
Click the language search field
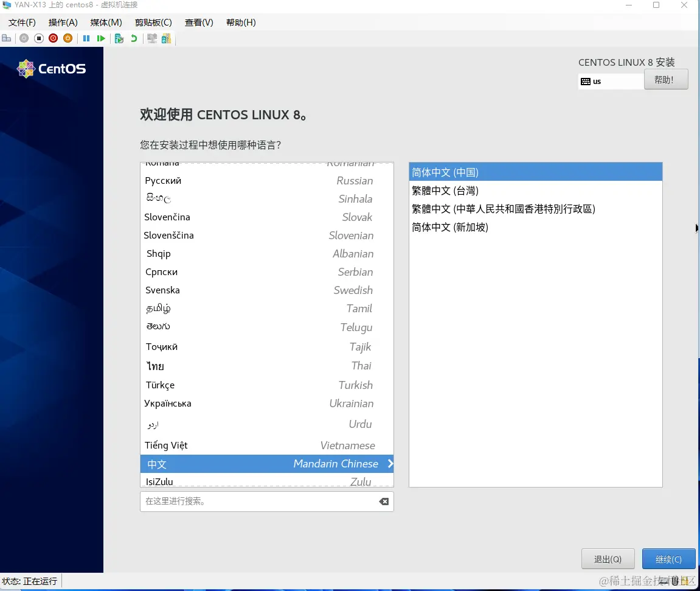point(266,501)
